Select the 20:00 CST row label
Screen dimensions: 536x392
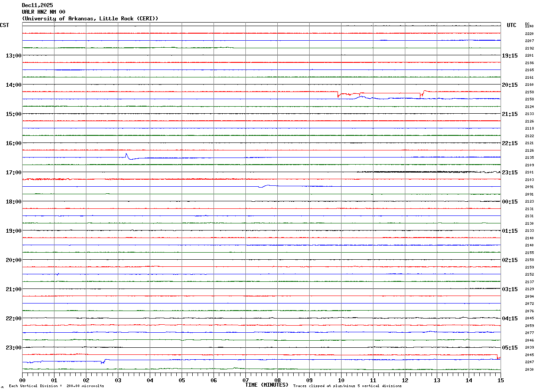click(13, 260)
